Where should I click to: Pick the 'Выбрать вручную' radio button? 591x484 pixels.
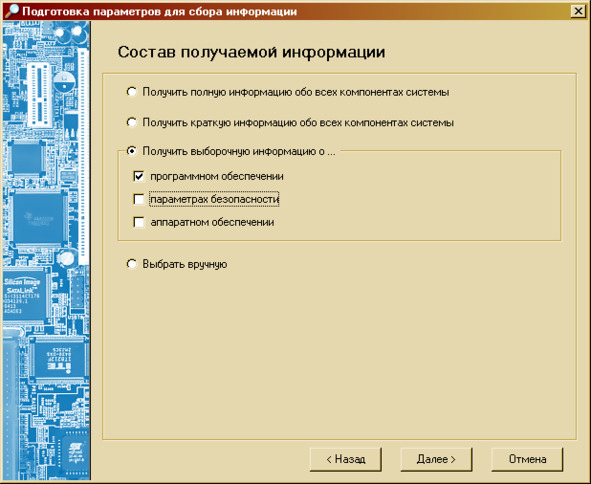click(132, 264)
